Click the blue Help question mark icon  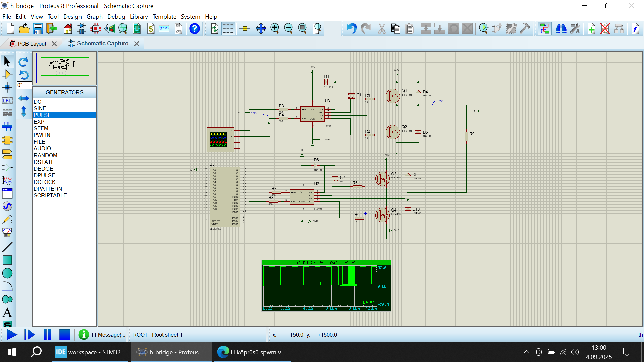194,29
